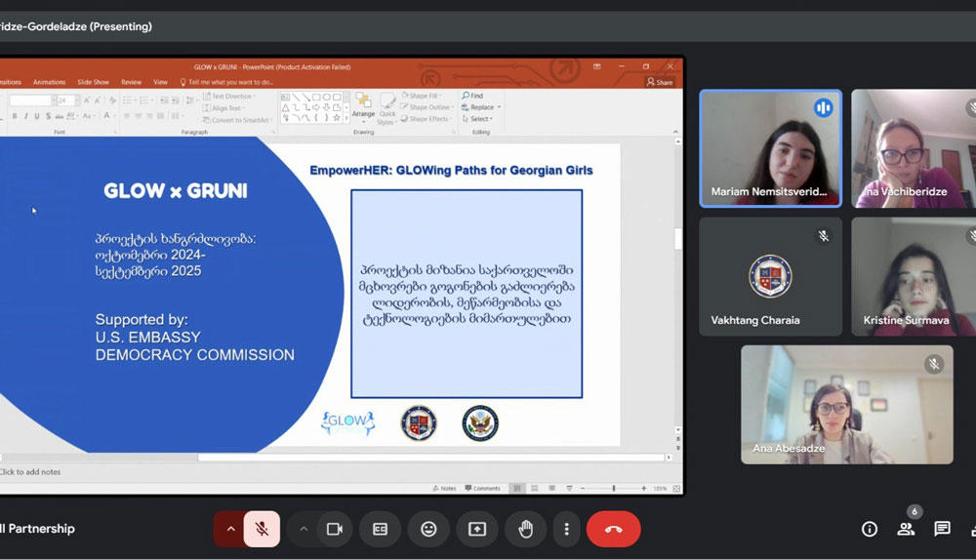Viewport: 976px width, 560px height.
Task: Adjust the PowerPoint zoom slider
Action: pyautogui.click(x=613, y=488)
